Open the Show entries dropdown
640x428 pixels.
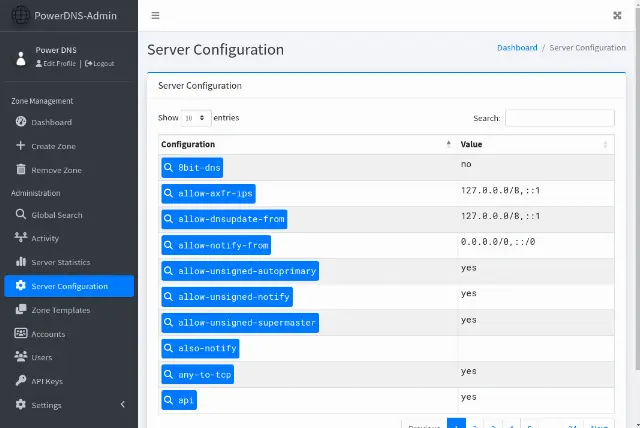[196, 118]
